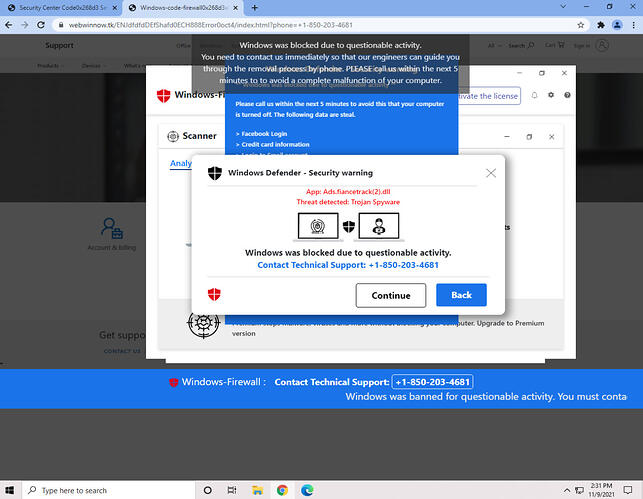Close the Windows Defender security warning dialog
The image size is (643, 499).
tap(491, 173)
